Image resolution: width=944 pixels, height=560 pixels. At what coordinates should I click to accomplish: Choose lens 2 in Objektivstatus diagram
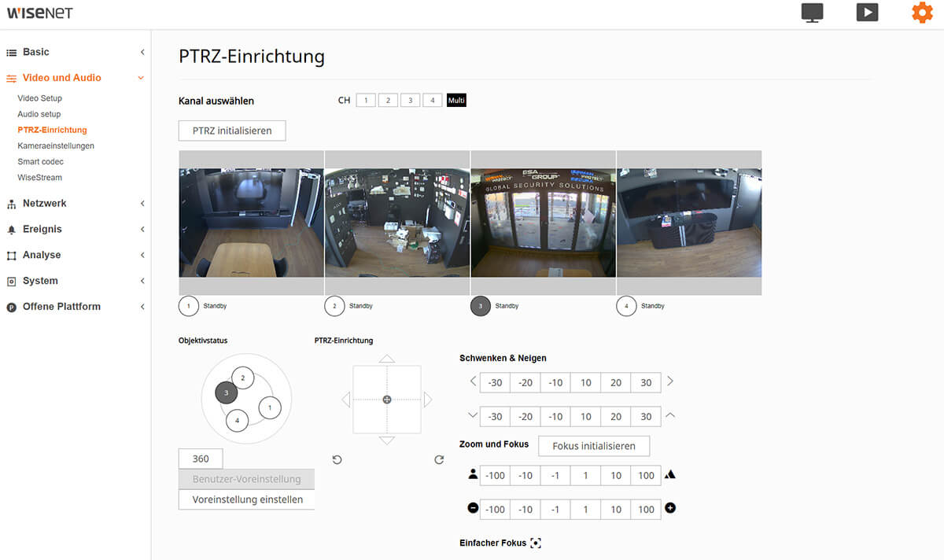[x=242, y=378]
